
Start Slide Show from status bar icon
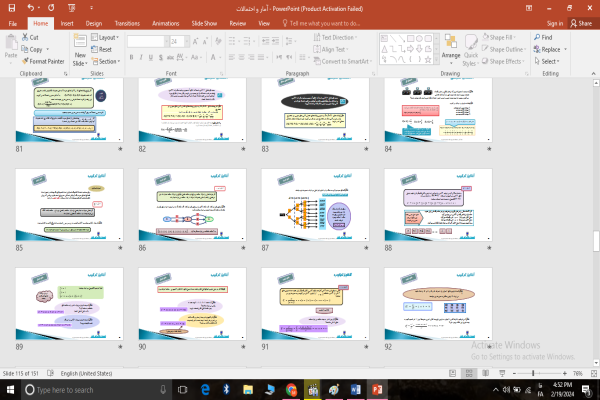(x=502, y=373)
